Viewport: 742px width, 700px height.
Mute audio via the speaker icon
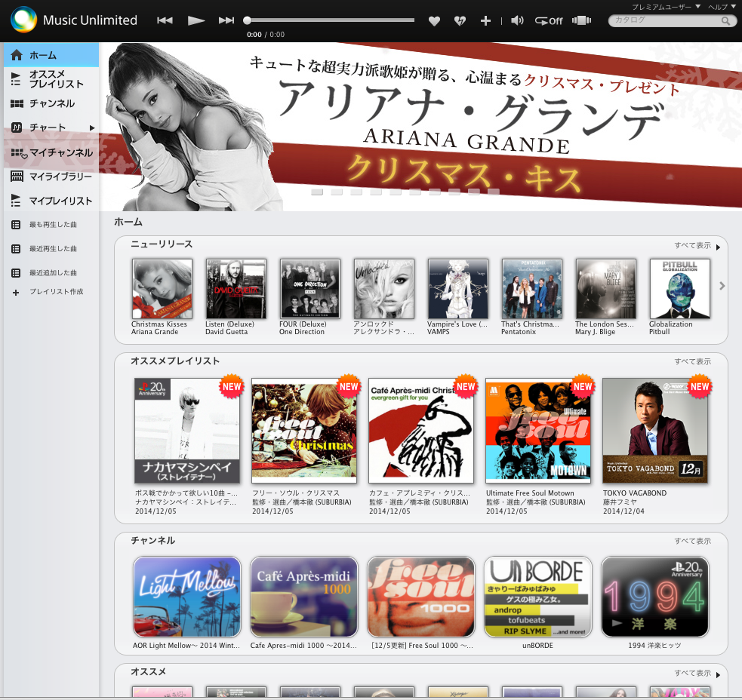[517, 20]
